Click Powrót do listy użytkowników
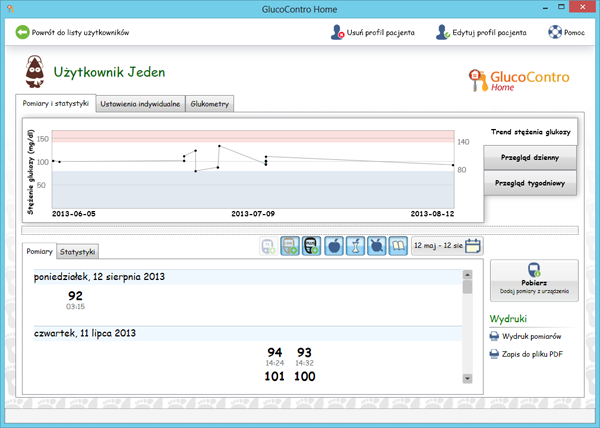The image size is (600, 428). click(x=80, y=33)
